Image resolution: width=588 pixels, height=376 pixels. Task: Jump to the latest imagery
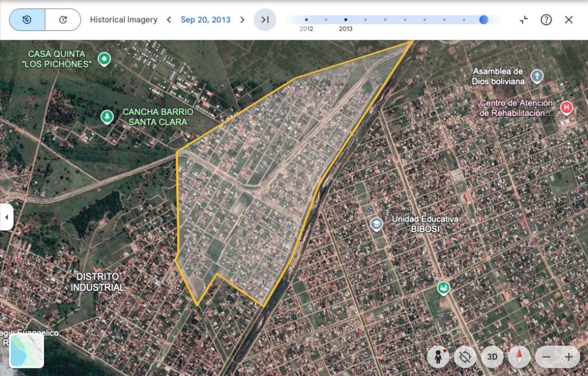[x=265, y=20]
